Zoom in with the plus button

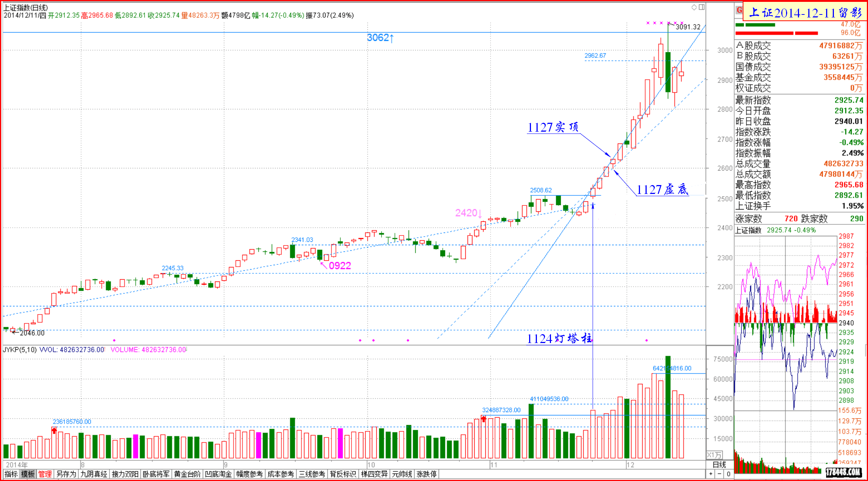711,474
